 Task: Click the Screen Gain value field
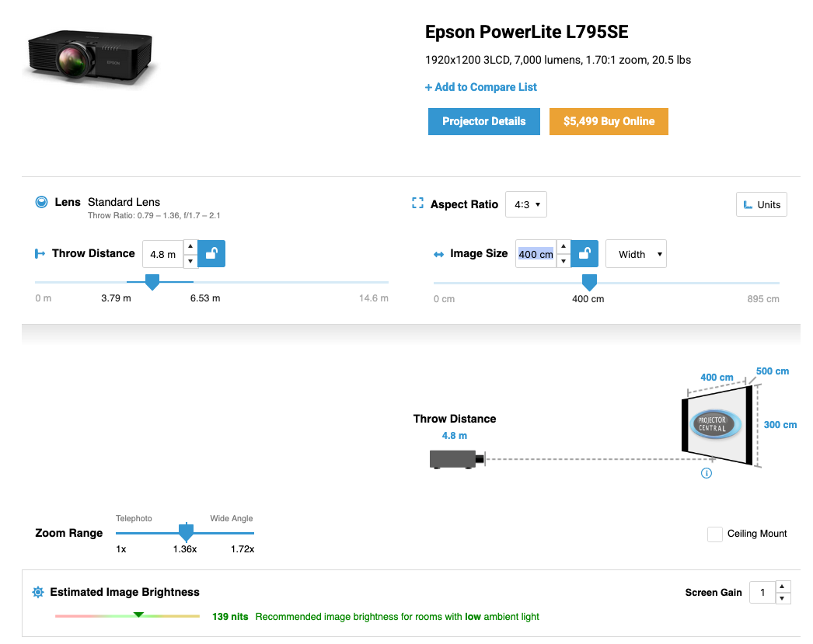[x=762, y=592]
